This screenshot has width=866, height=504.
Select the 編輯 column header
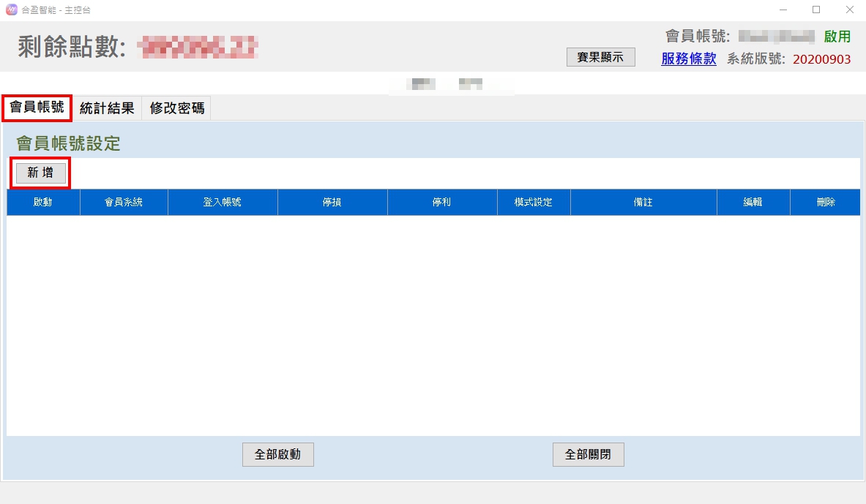coord(753,203)
